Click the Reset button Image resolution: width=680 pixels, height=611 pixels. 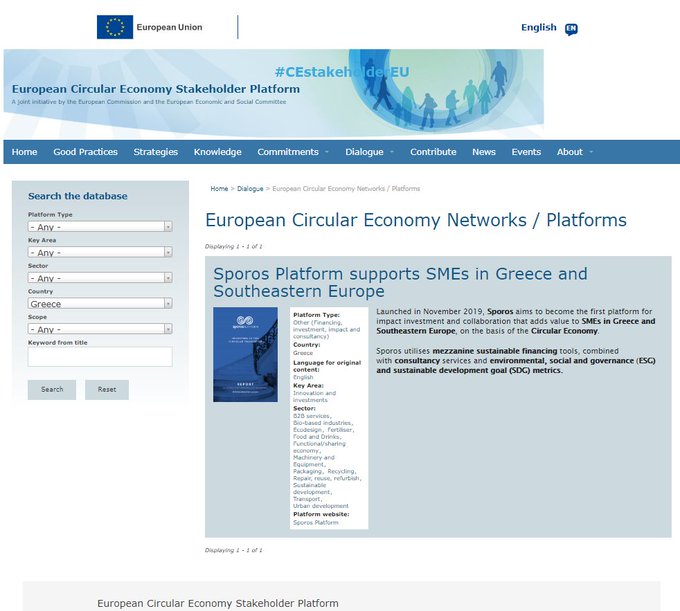pos(107,389)
